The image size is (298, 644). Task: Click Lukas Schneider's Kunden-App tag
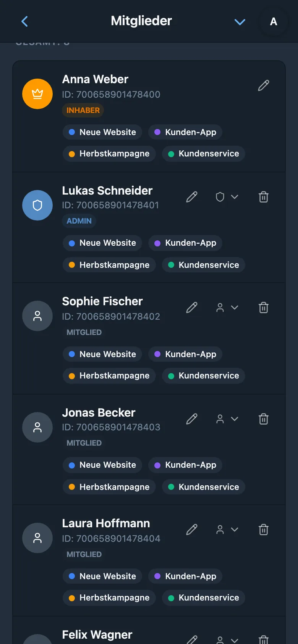(x=185, y=243)
